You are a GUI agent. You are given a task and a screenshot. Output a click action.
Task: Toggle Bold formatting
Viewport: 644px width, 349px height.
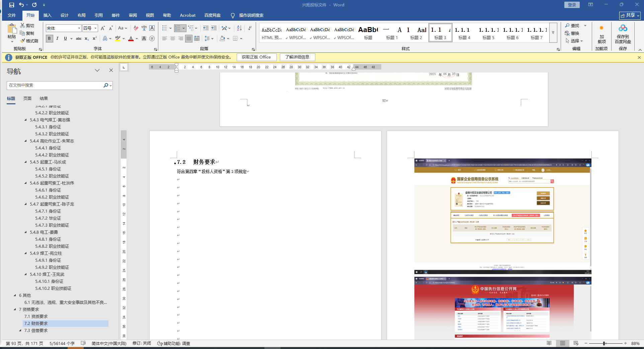click(x=50, y=38)
